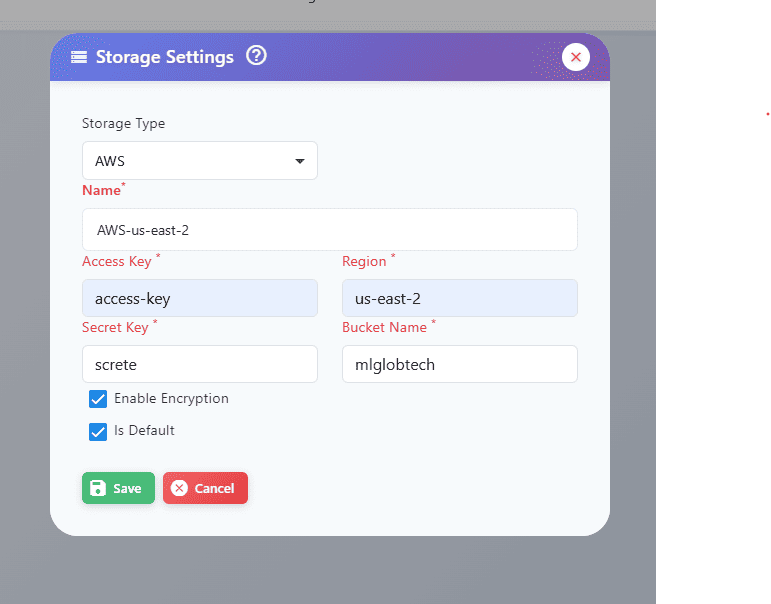The height and width of the screenshot is (604, 771).
Task: Close the Storage Settings dialog
Action: coord(576,57)
